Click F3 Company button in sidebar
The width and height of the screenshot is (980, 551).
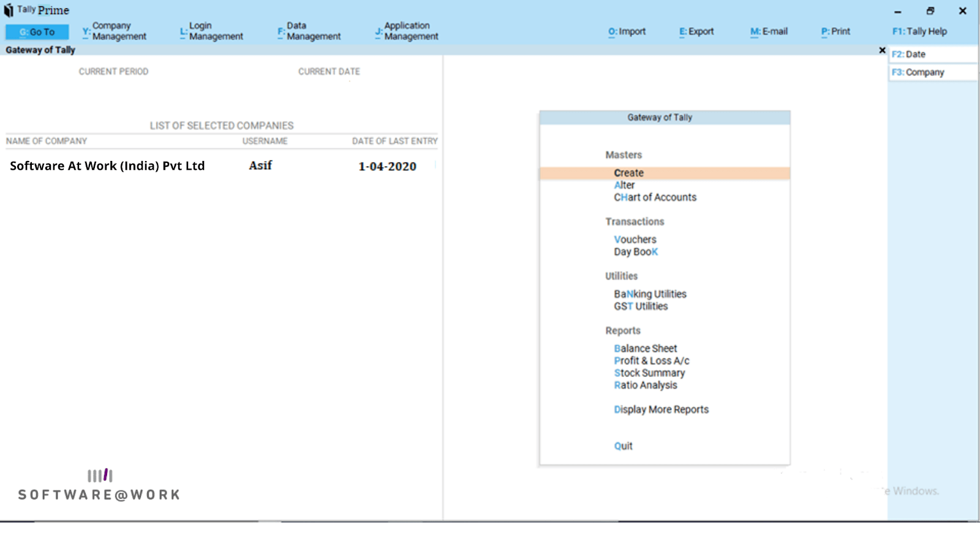[x=933, y=72]
